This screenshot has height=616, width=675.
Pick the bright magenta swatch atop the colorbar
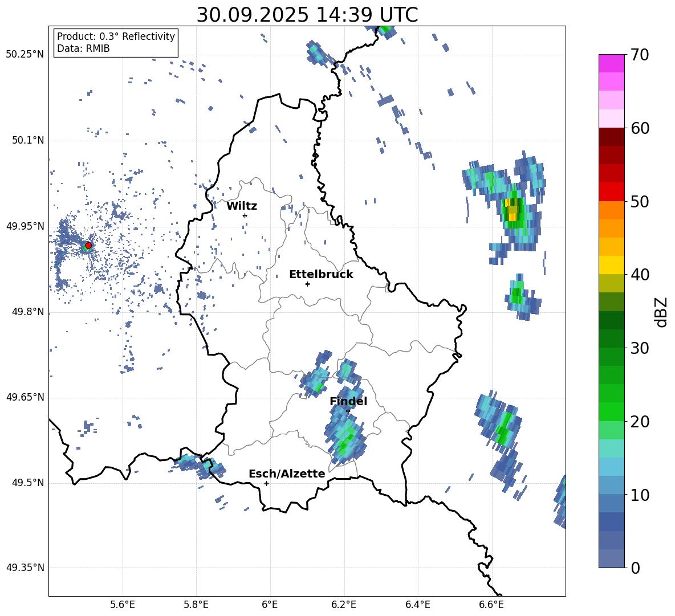coord(611,63)
